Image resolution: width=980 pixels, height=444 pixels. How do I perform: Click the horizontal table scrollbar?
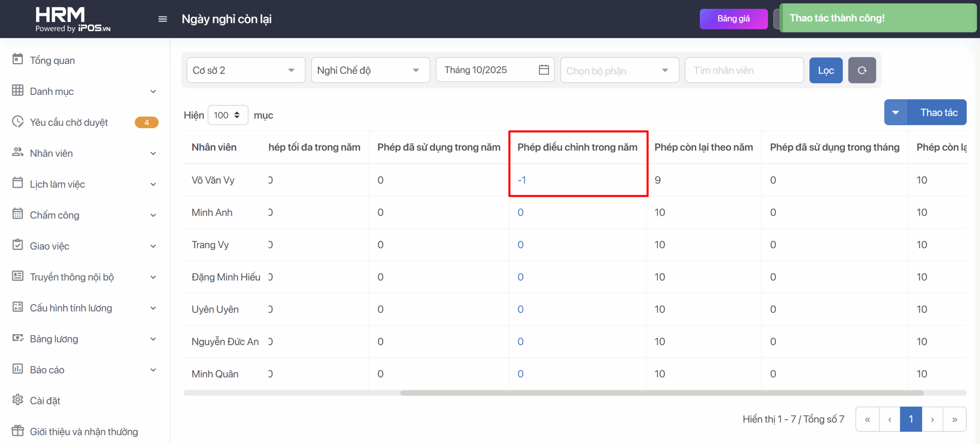(661, 393)
